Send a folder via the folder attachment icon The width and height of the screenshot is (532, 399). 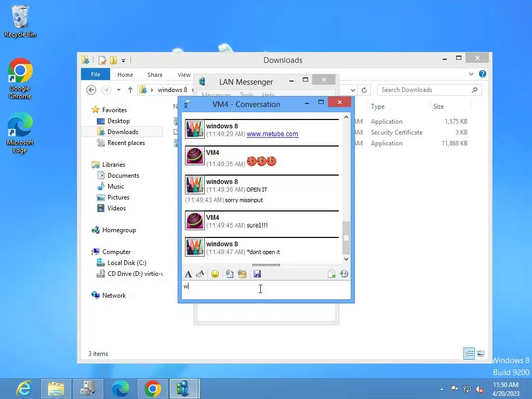click(x=242, y=274)
